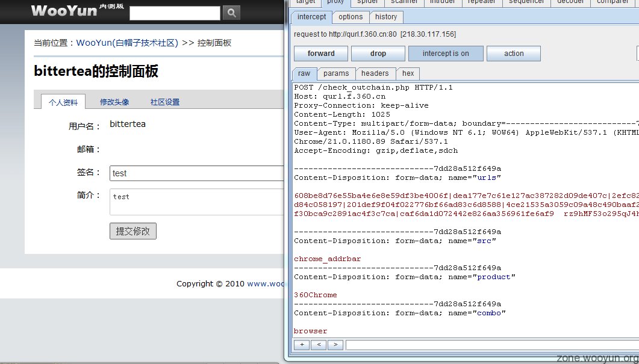Image resolution: width=639 pixels, height=364 pixels.
Task: Switch to the params view tab
Action: click(x=336, y=73)
